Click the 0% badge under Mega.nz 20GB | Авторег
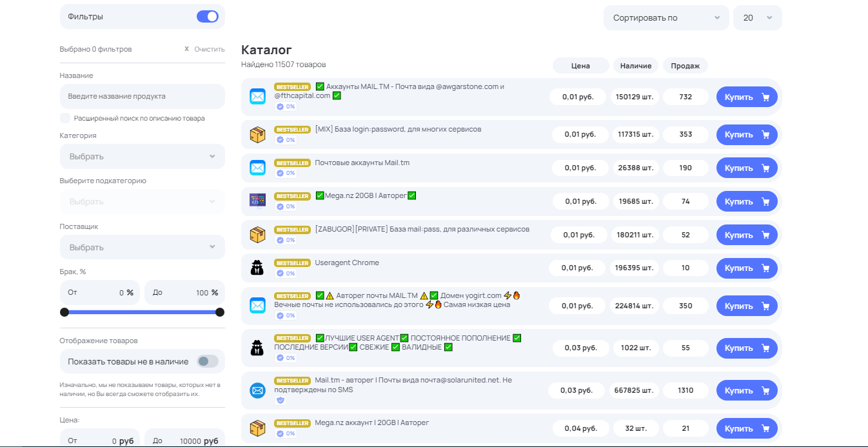The image size is (868, 447). [286, 206]
